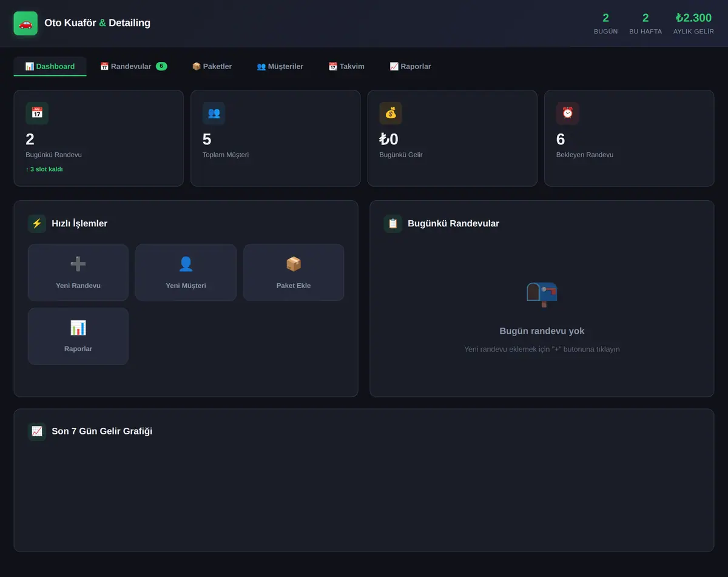Click the 'Bekleyen Randevu' card label

coord(585,155)
